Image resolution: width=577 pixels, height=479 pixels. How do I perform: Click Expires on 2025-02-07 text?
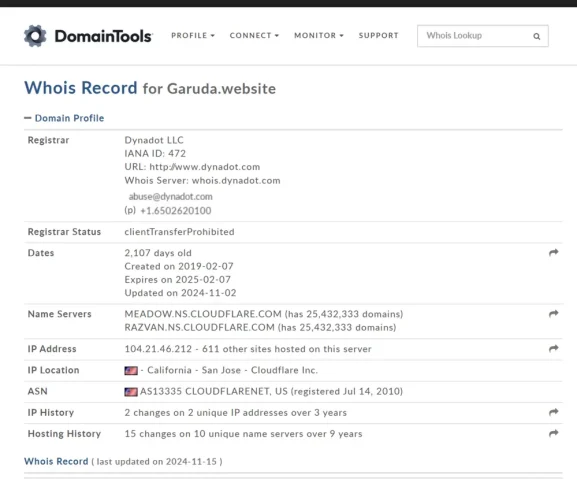click(x=177, y=280)
